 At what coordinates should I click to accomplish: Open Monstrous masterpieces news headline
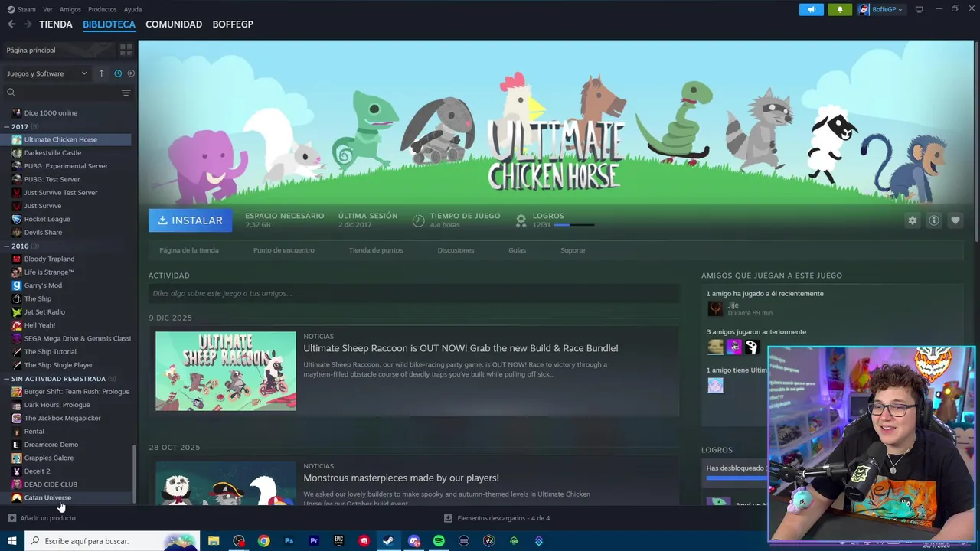tap(401, 478)
